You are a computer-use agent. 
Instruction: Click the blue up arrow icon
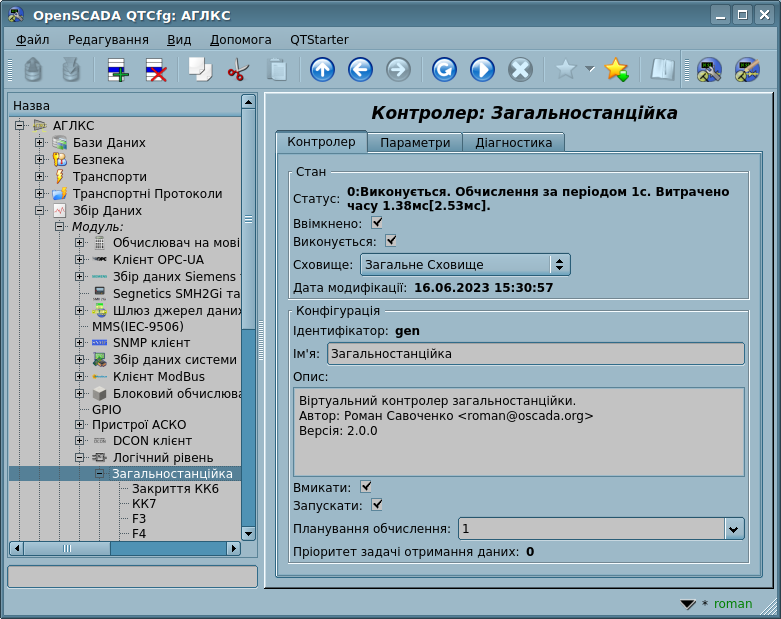322,70
